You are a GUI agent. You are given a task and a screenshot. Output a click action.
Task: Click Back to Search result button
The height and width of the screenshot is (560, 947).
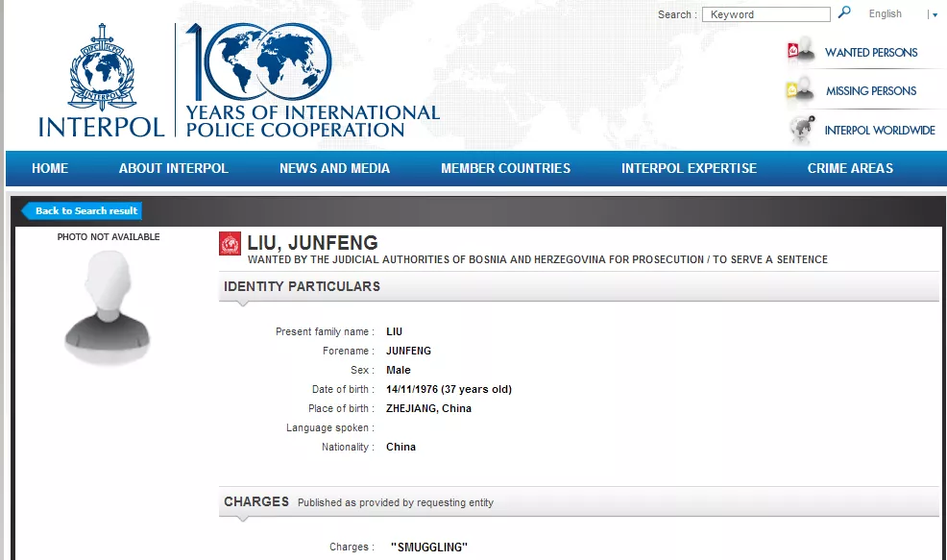85,210
